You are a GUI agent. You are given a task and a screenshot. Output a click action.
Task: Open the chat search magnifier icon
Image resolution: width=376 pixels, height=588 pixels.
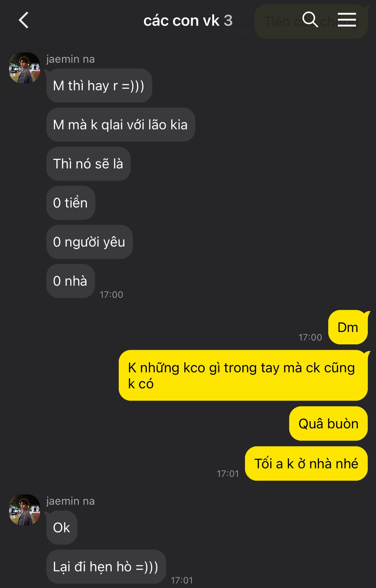click(x=310, y=20)
